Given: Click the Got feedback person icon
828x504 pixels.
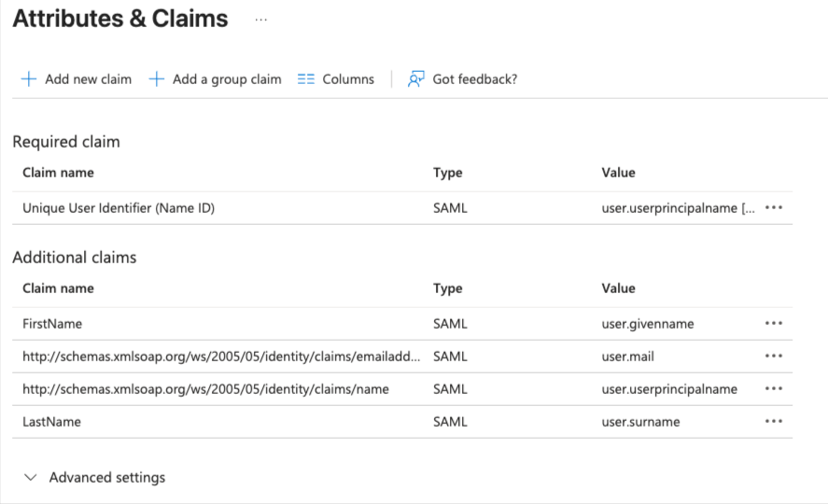Looking at the screenshot, I should (x=416, y=79).
